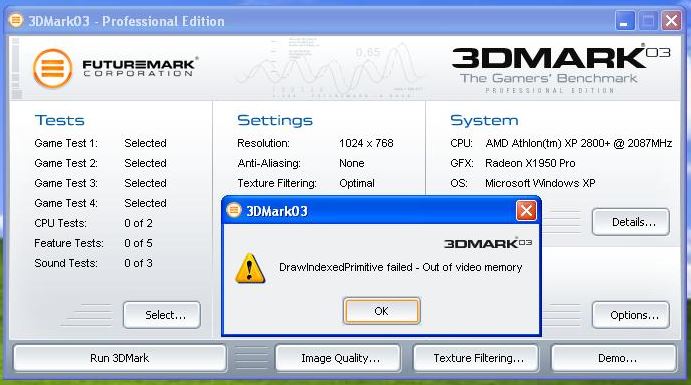
Task: Launch the Demo... button
Action: pyautogui.click(x=614, y=358)
